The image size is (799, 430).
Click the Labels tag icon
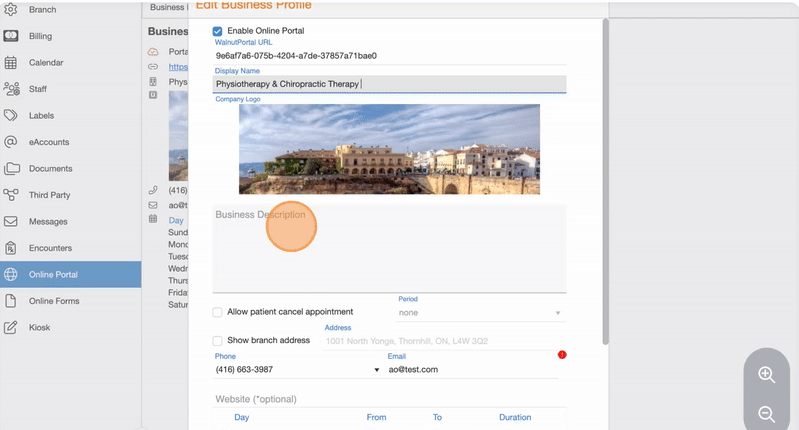pyautogui.click(x=11, y=115)
